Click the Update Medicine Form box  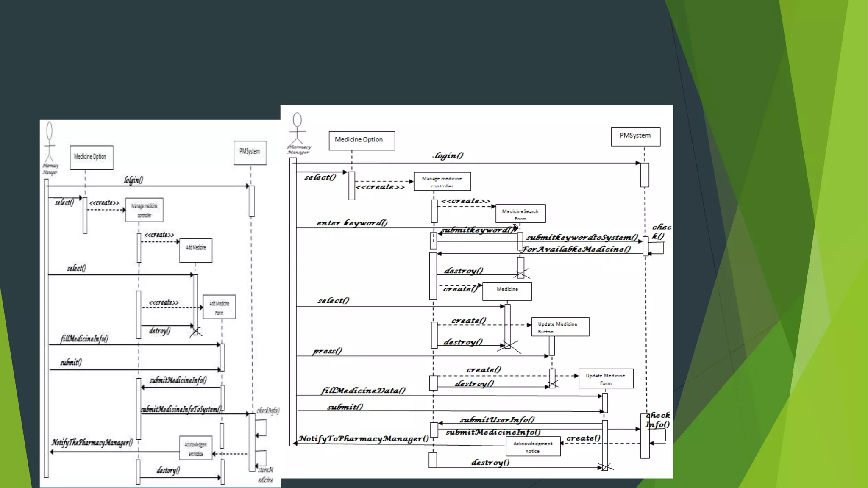click(606, 378)
